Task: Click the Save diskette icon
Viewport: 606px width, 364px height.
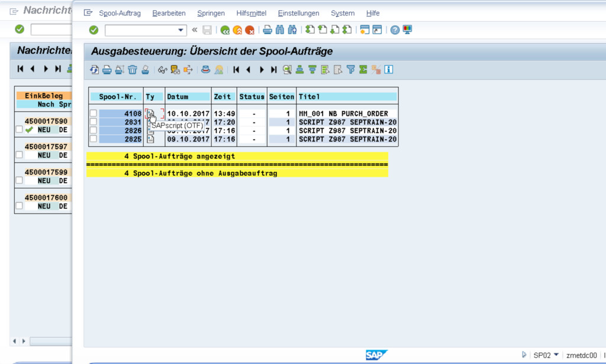Action: point(207,30)
